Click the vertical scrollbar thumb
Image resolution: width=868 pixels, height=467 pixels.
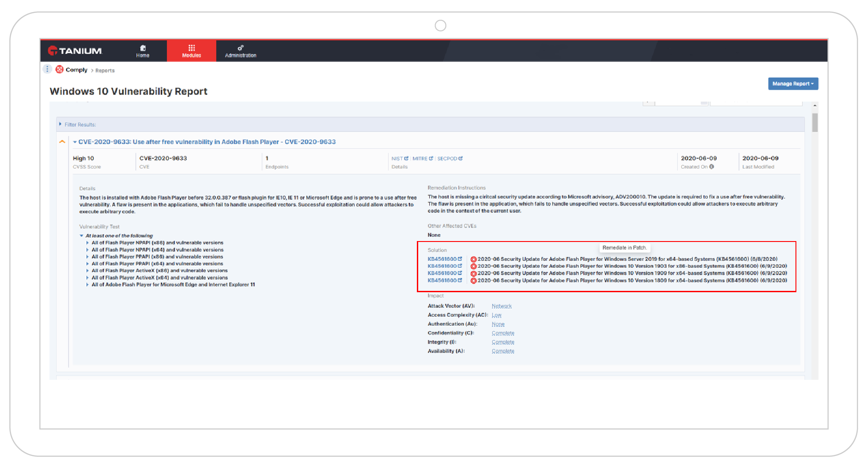coord(815,123)
